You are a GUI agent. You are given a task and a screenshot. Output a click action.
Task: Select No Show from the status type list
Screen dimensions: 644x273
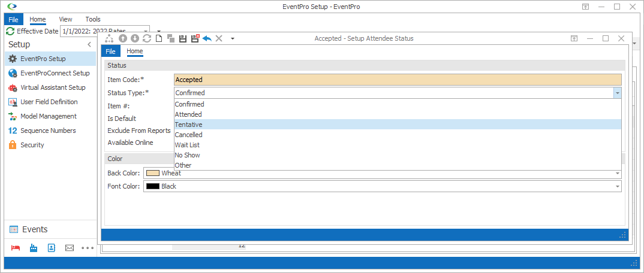click(x=398, y=155)
